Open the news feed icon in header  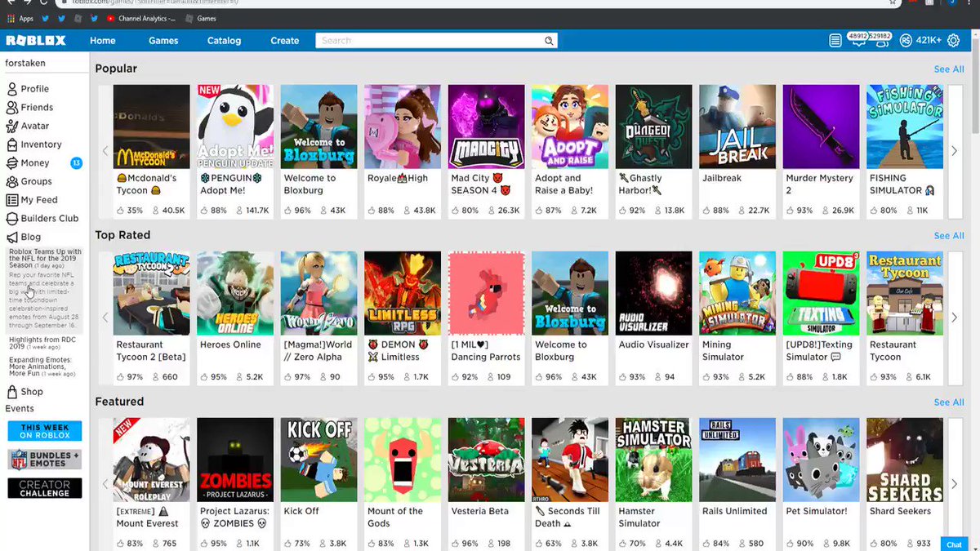pyautogui.click(x=835, y=41)
